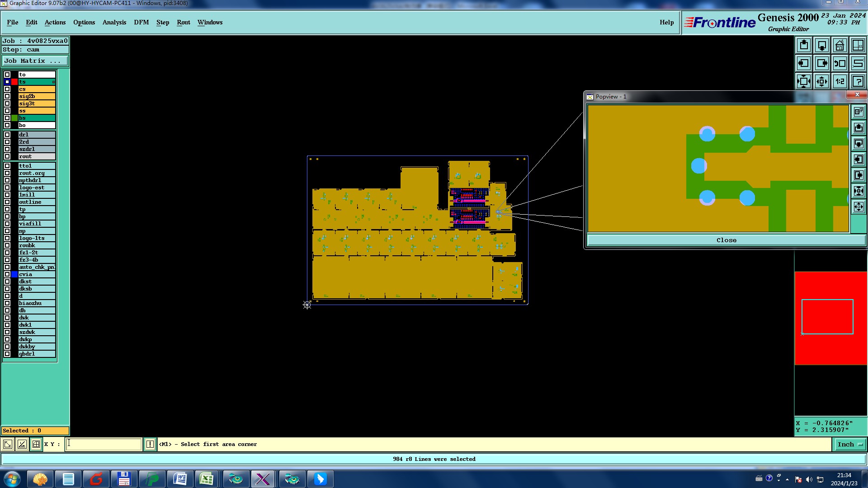Click the Home view icon
Image resolution: width=868 pixels, height=488 pixels.
[840, 45]
